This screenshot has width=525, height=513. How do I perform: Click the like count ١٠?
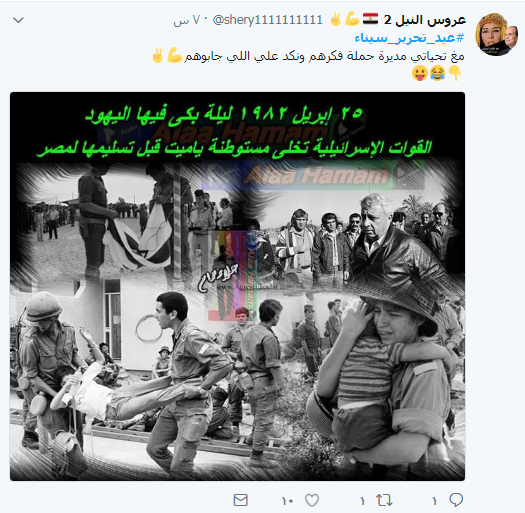(287, 501)
